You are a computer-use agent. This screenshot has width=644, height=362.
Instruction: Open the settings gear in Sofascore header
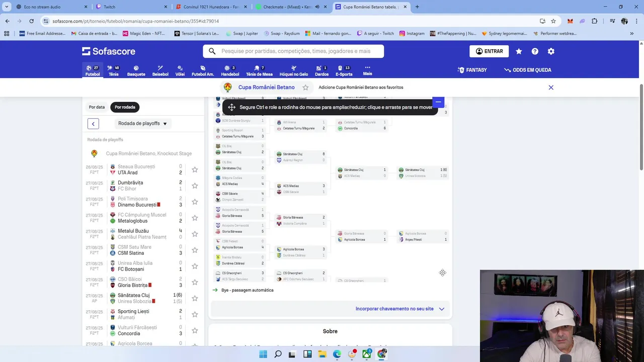click(x=551, y=51)
